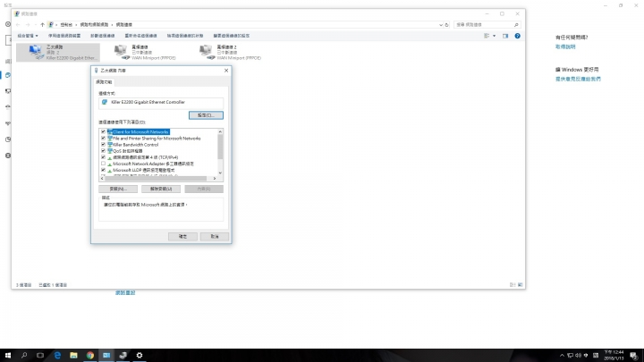Click the Install (安裝) button

[x=118, y=189]
